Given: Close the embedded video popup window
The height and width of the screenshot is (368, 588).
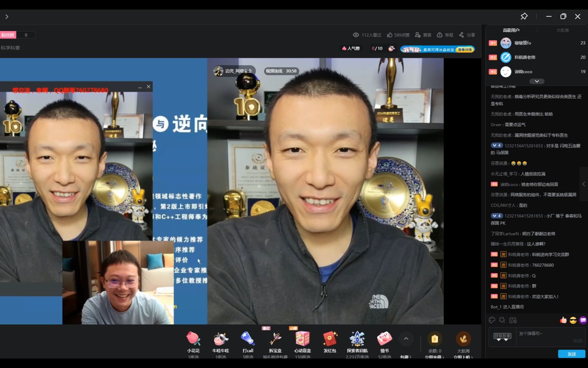Looking at the screenshot, I should tap(148, 87).
